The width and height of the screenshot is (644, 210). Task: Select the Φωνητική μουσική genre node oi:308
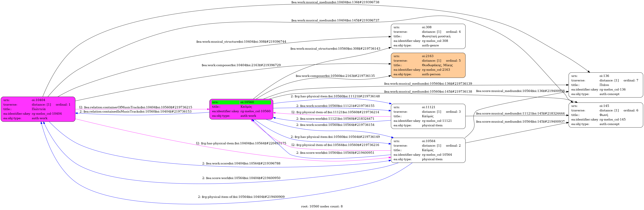428,36
